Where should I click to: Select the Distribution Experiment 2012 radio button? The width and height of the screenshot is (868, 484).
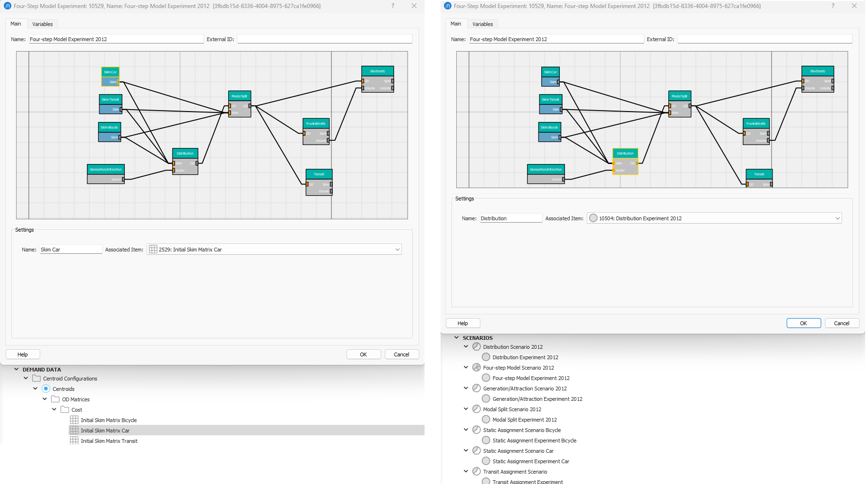486,357
